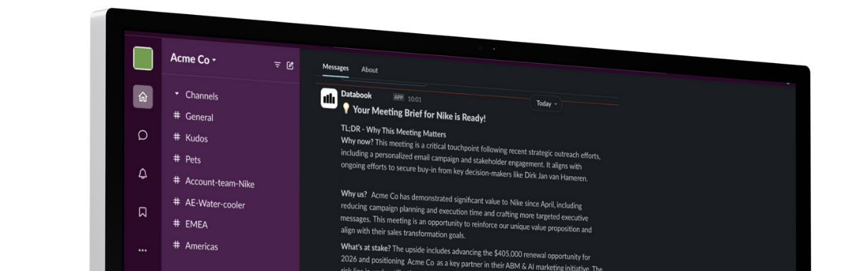Click the Databook app avatar icon
The image size is (868, 271).
(329, 98)
